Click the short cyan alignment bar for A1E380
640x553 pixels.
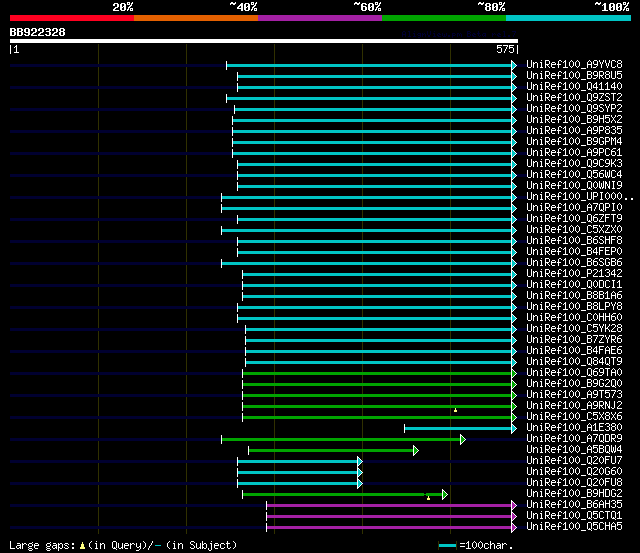[458, 429]
